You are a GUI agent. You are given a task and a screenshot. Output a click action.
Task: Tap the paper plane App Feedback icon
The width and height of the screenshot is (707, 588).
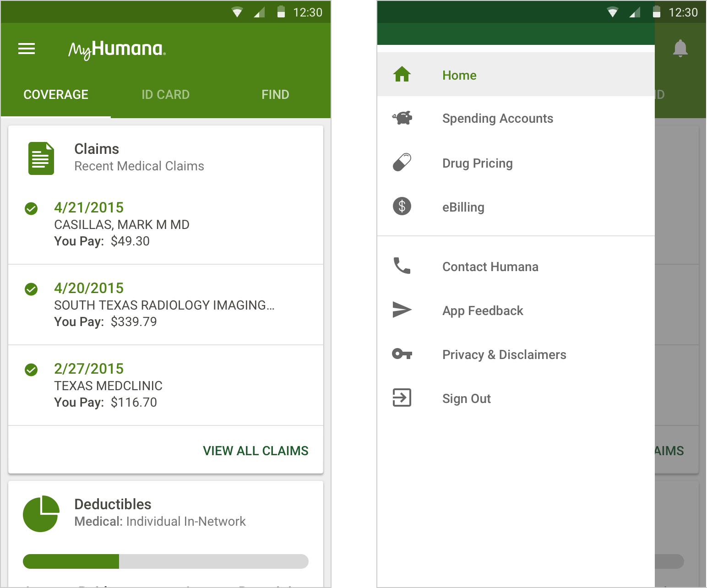[402, 310]
